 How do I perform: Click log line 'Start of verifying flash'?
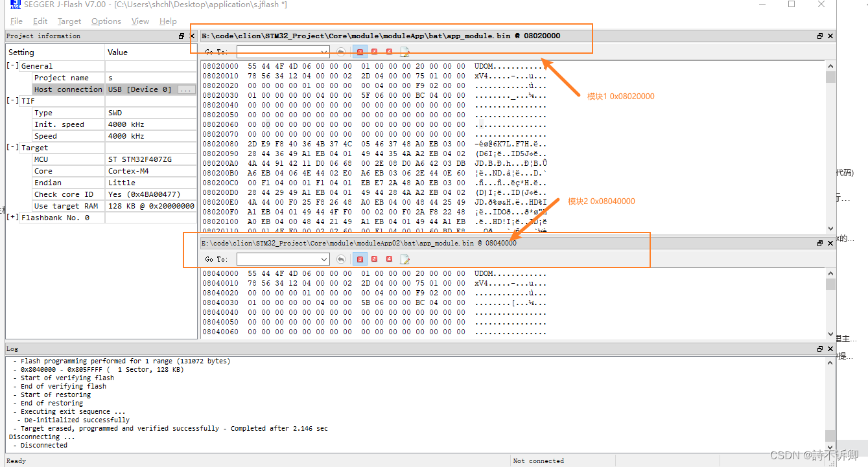(x=67, y=378)
